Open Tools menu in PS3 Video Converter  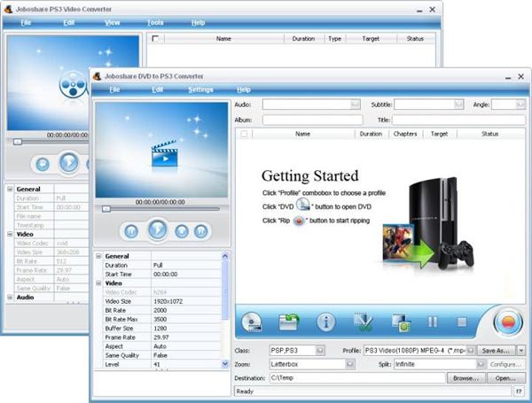coord(155,23)
